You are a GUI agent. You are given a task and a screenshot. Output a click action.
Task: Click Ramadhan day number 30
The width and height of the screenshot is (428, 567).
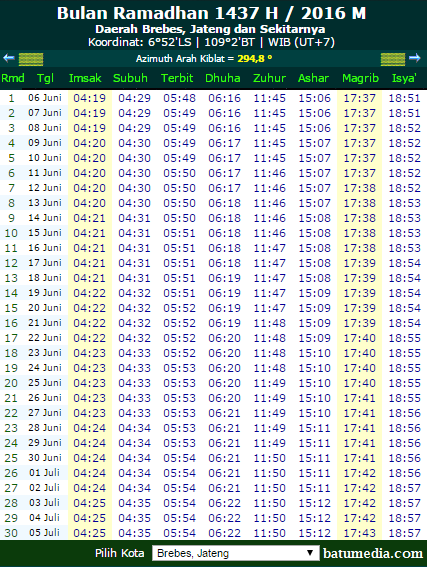[11, 533]
